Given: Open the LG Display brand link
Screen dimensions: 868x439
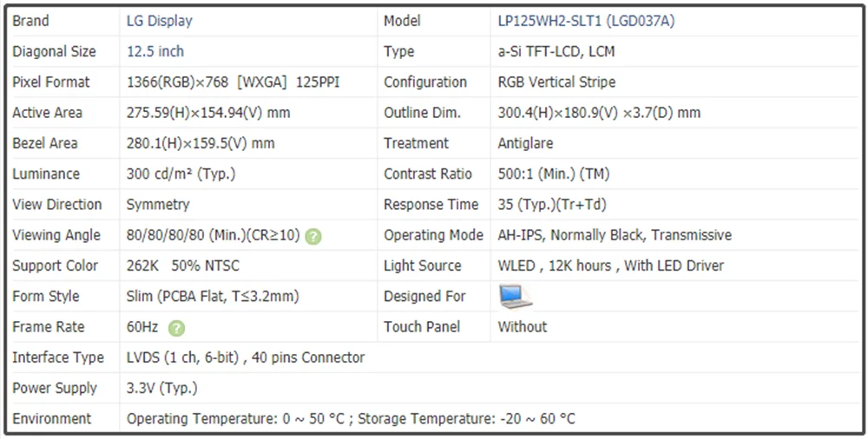Looking at the screenshot, I should click(x=160, y=21).
